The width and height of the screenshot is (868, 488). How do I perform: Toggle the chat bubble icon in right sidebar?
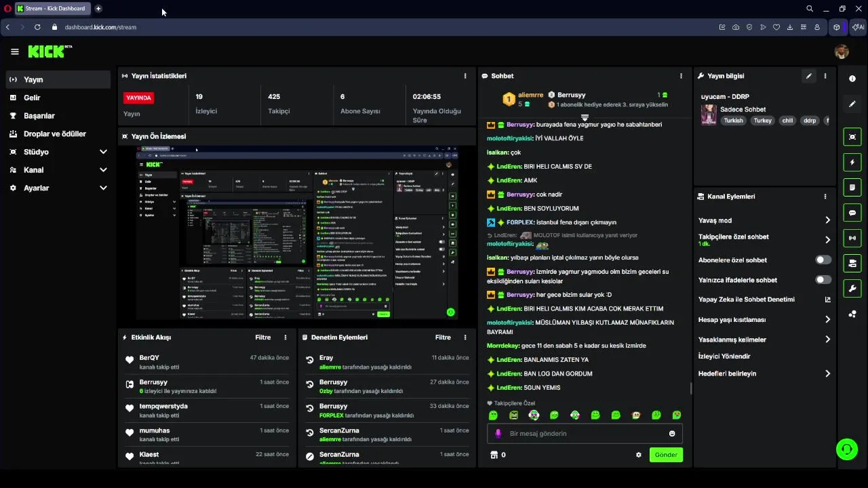pyautogui.click(x=852, y=213)
